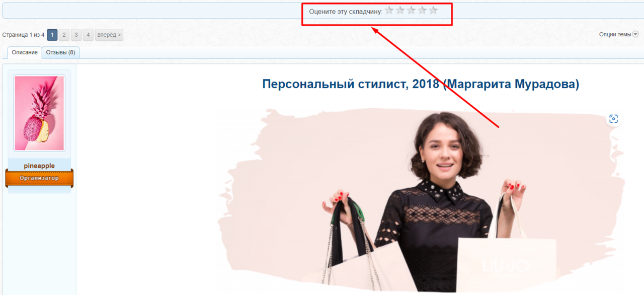Viewport: 644px width, 295px height.
Task: Go to page 2
Action: pos(64,35)
